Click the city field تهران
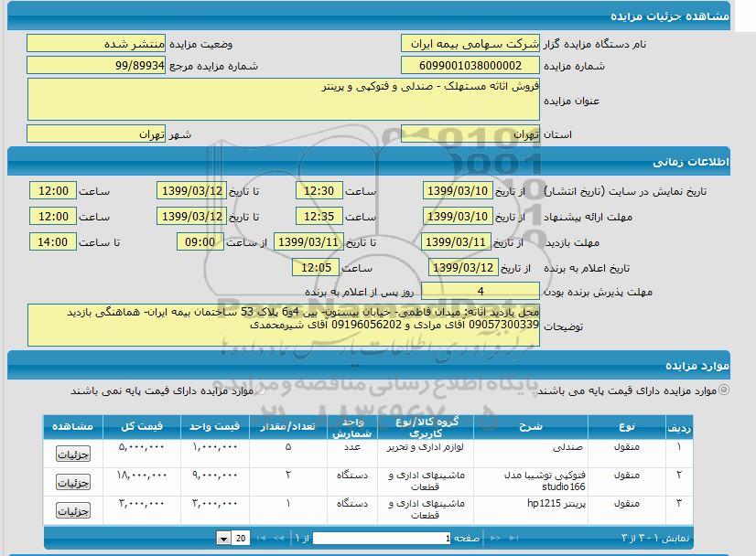756x556 pixels. 96,134
